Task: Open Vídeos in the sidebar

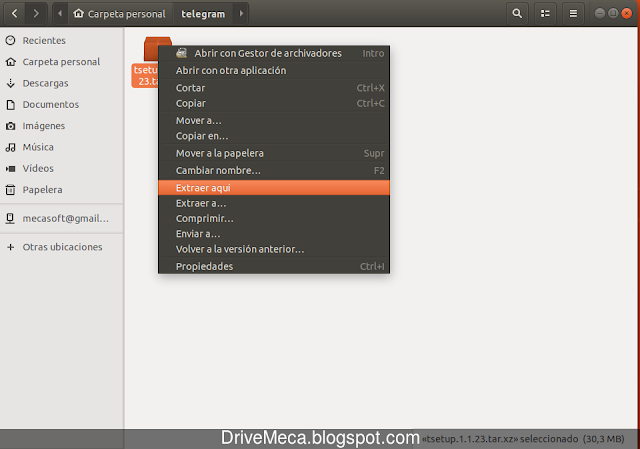Action: (62, 168)
